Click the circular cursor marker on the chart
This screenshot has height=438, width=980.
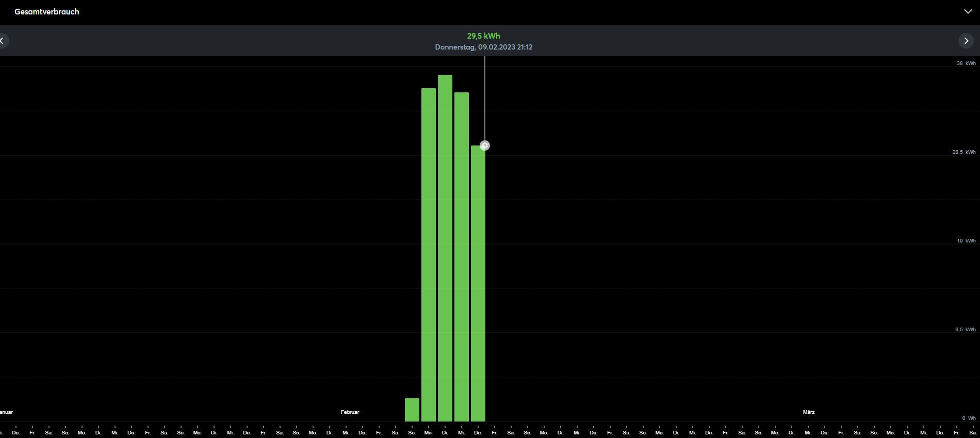pos(484,146)
